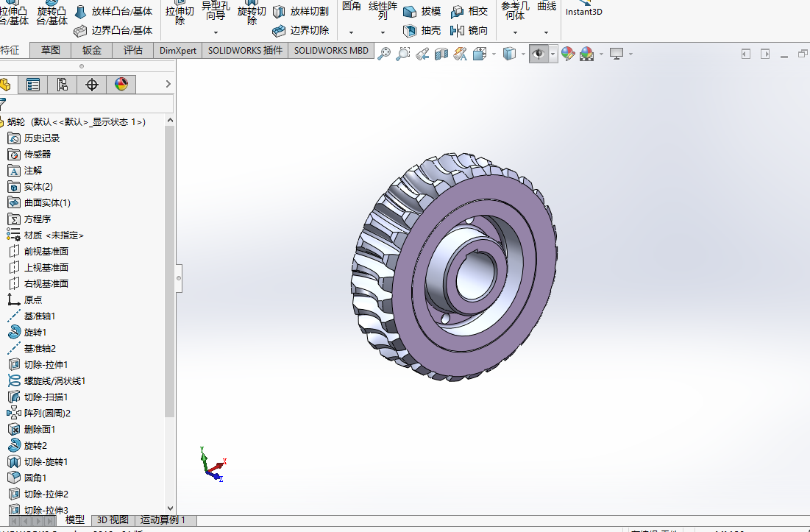
Task: Switch to the 草图 sketch tab
Action: pyautogui.click(x=51, y=51)
